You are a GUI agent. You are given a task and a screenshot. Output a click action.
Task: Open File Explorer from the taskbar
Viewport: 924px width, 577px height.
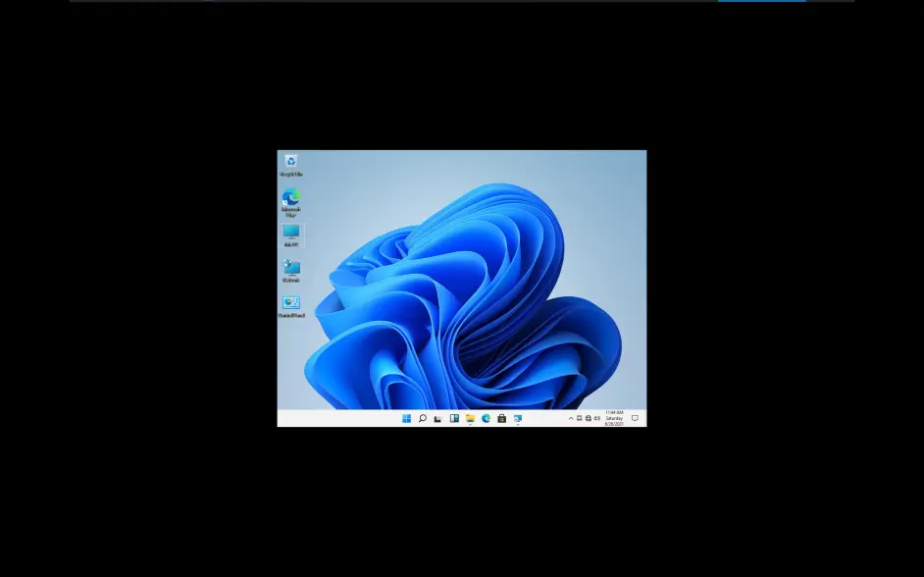[470, 418]
